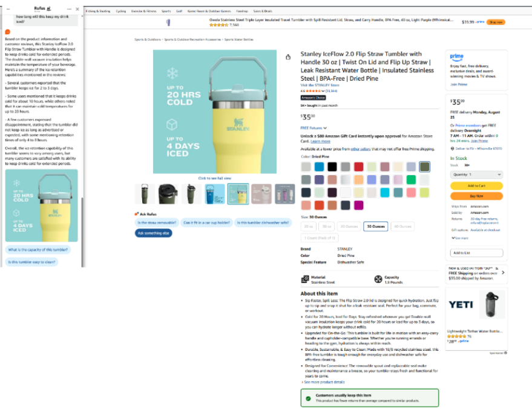This screenshot has width=532, height=409.
Task: Open the Golf category in nav bar
Action: pyautogui.click(x=179, y=12)
